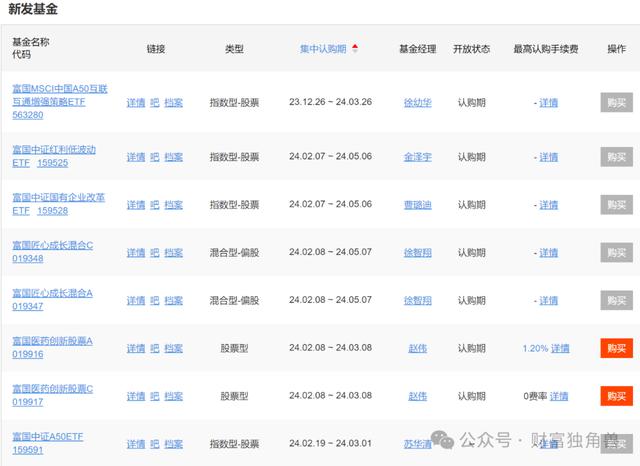Open 档案 link for 富国中证红利低波动ETF
This screenshot has width=640, height=466.
[x=173, y=157]
